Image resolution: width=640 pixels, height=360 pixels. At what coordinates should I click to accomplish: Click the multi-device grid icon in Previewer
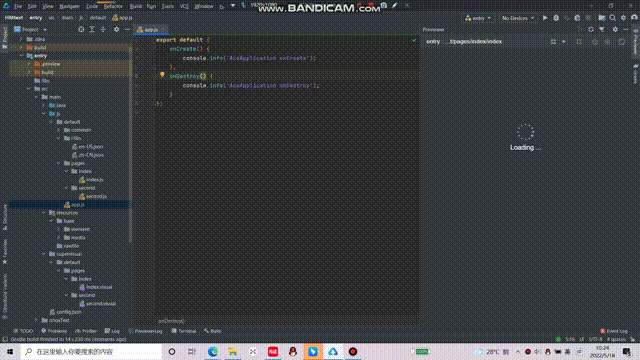(x=553, y=42)
